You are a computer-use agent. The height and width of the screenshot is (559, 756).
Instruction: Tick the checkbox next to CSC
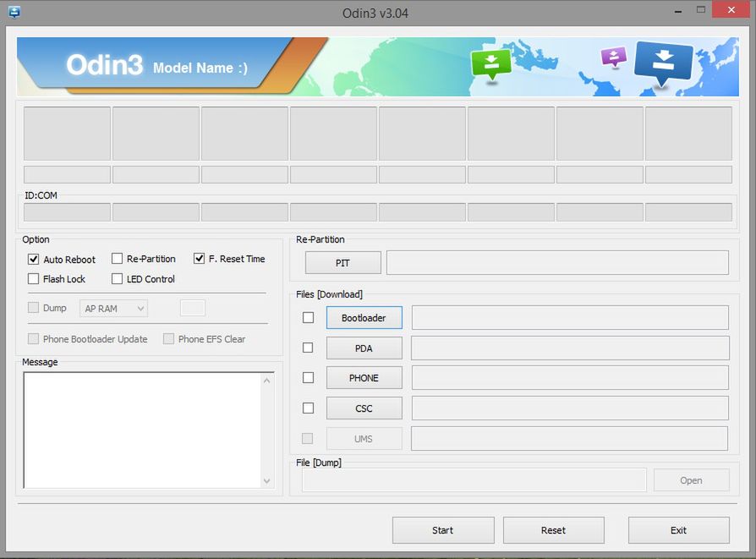coord(308,408)
